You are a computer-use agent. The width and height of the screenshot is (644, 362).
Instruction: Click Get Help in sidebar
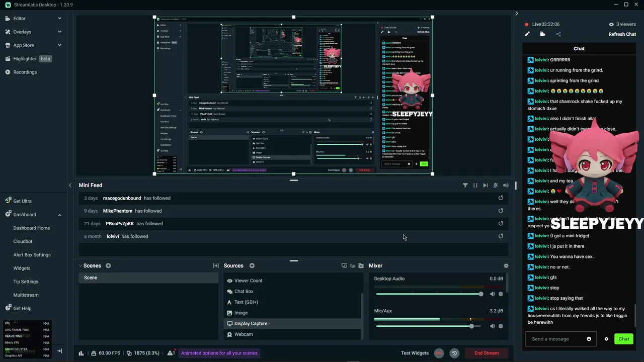tap(22, 309)
